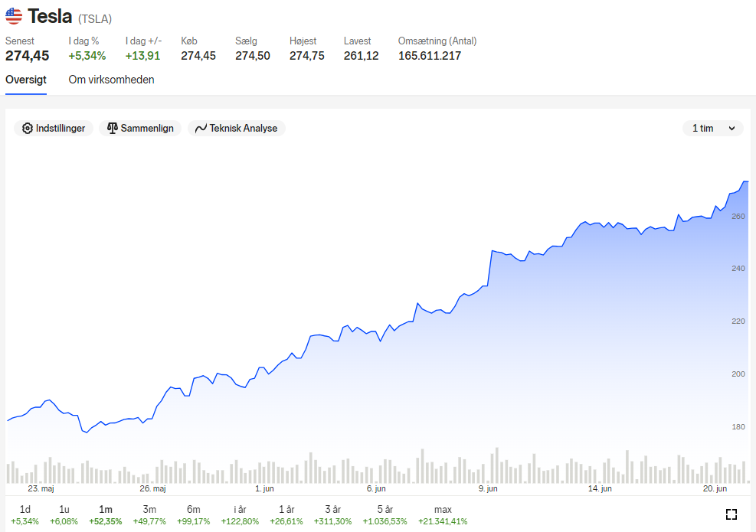Viewport: 756px width, 532px height.
Task: Select the i år time range
Action: (x=240, y=515)
